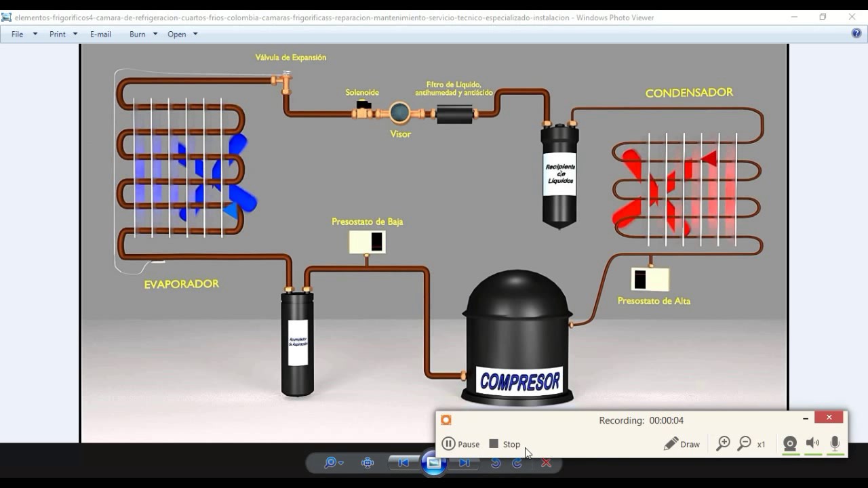This screenshot has height=488, width=868.
Task: Click the COMPRESOR label on diagram
Action: [520, 382]
